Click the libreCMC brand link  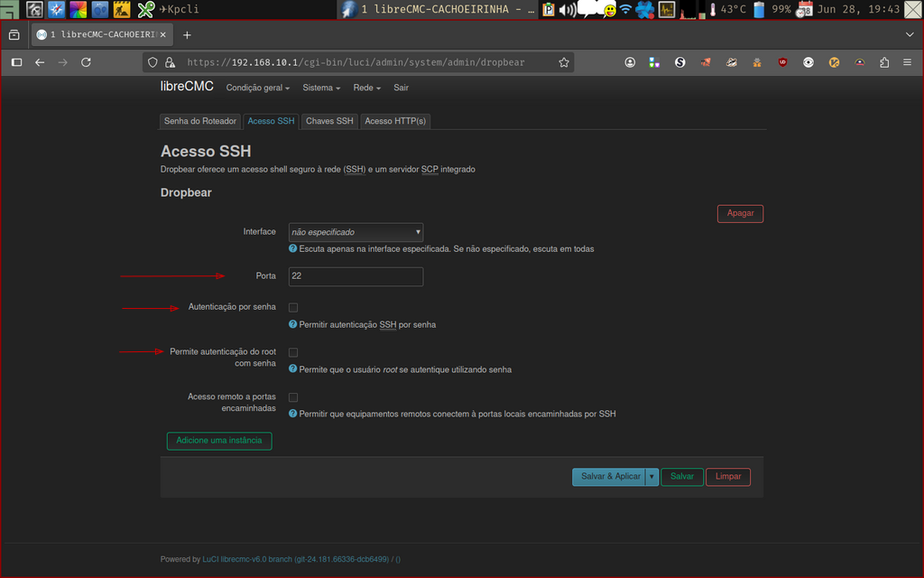[187, 87]
